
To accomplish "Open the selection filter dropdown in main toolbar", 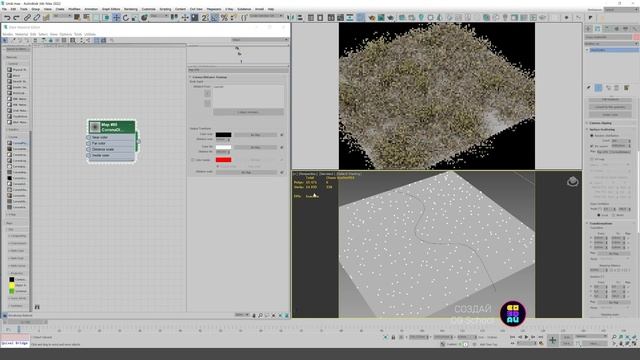I will [x=62, y=16].
